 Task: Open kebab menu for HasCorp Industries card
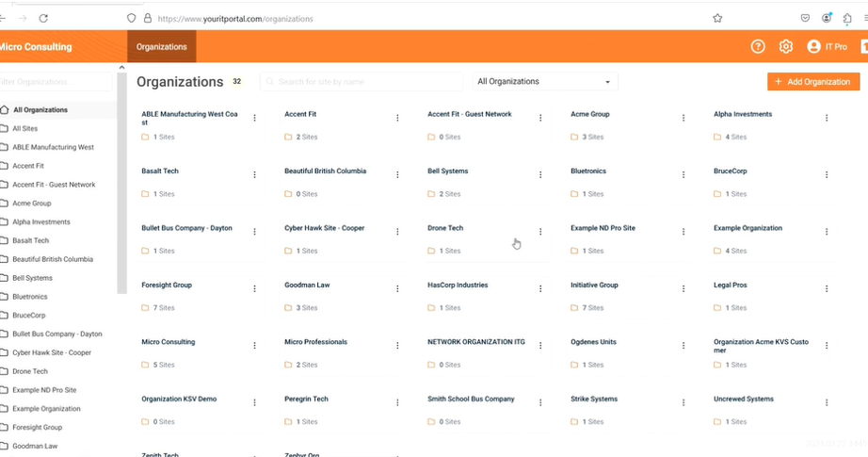[540, 289]
